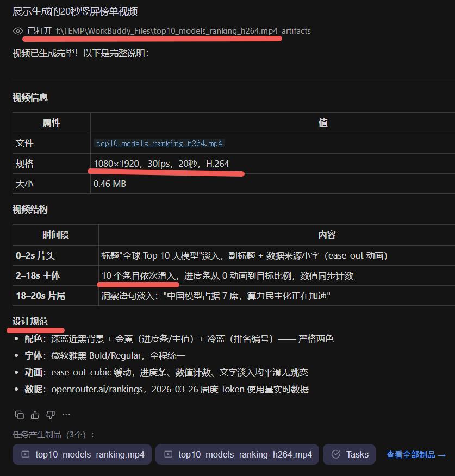Open the top10_models_ranking_h264.mp4 artifact

[236, 454]
